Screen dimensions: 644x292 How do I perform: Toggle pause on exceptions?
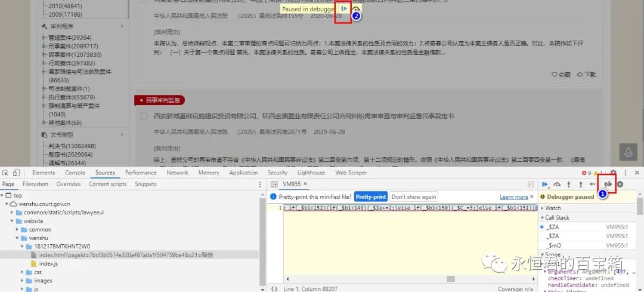point(620,185)
